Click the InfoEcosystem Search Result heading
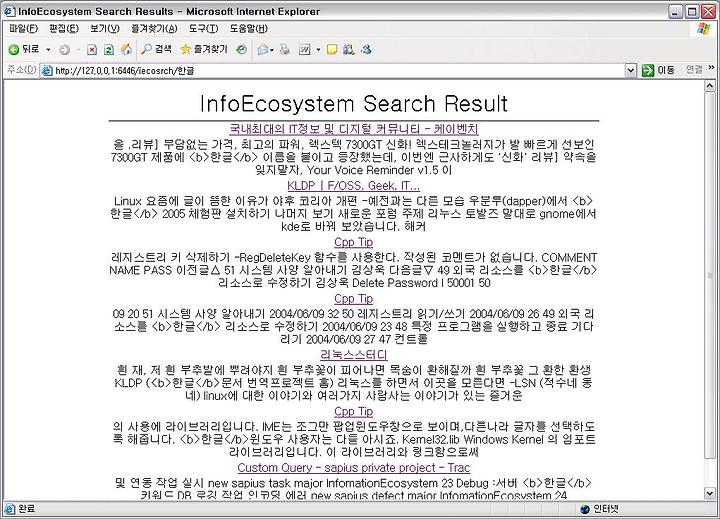 [354, 103]
